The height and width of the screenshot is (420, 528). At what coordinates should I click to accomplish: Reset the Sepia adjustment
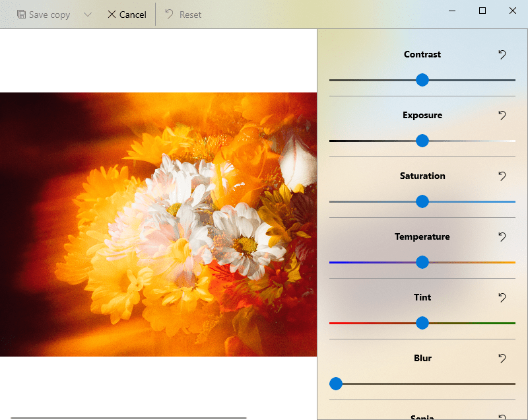502,417
